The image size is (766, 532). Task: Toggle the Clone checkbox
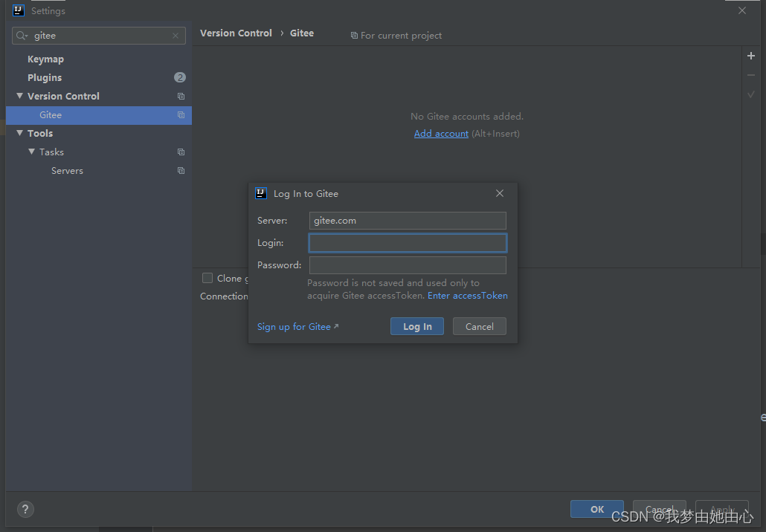pos(207,278)
